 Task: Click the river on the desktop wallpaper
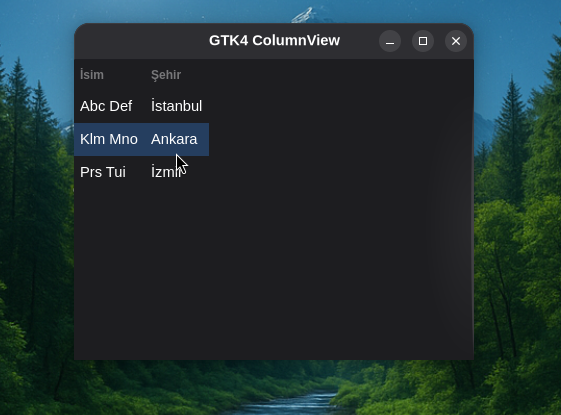pyautogui.click(x=290, y=402)
